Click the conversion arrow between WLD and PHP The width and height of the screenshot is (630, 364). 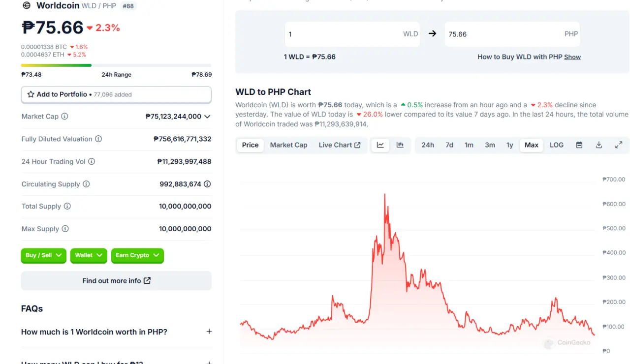433,34
